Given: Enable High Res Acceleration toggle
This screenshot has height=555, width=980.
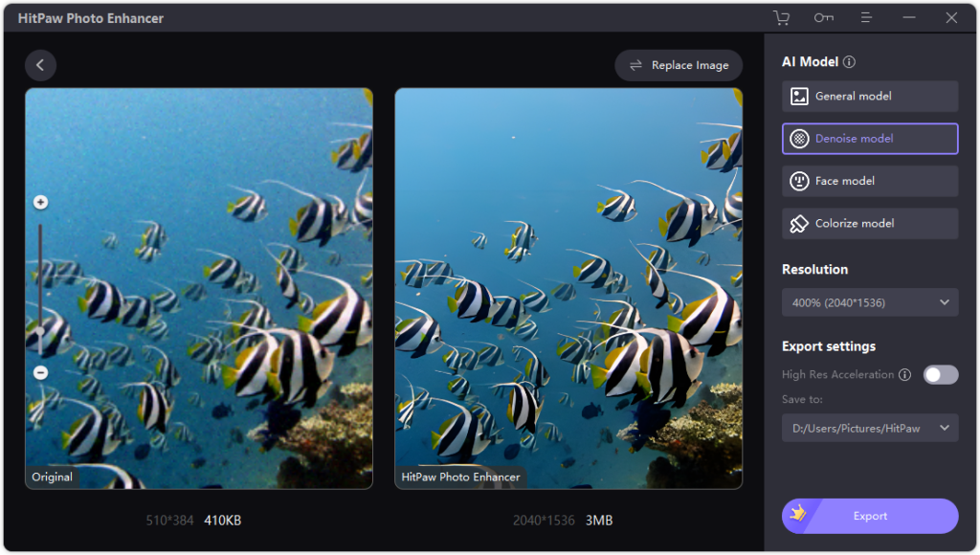Looking at the screenshot, I should tap(940, 375).
